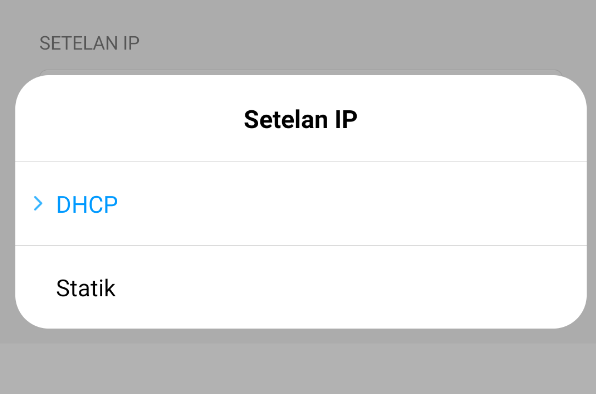Choose Statik IP setting
Image resolution: width=596 pixels, height=394 pixels.
[301, 288]
